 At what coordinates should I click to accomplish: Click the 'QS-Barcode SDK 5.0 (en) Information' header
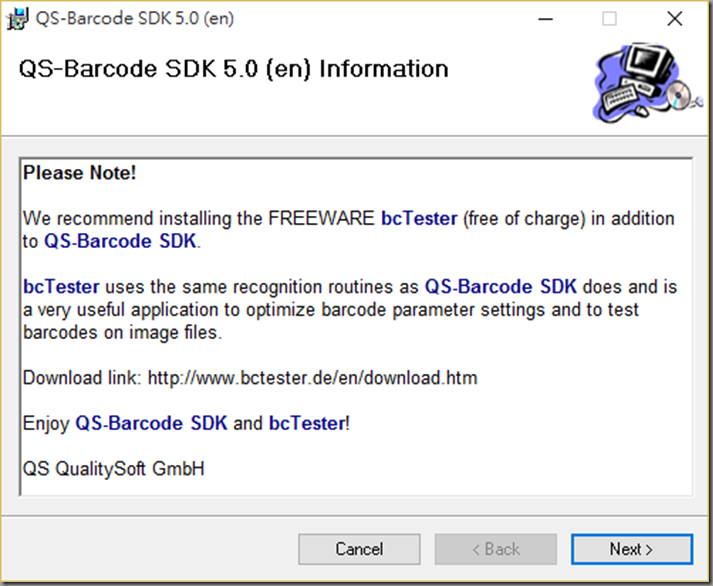point(234,69)
